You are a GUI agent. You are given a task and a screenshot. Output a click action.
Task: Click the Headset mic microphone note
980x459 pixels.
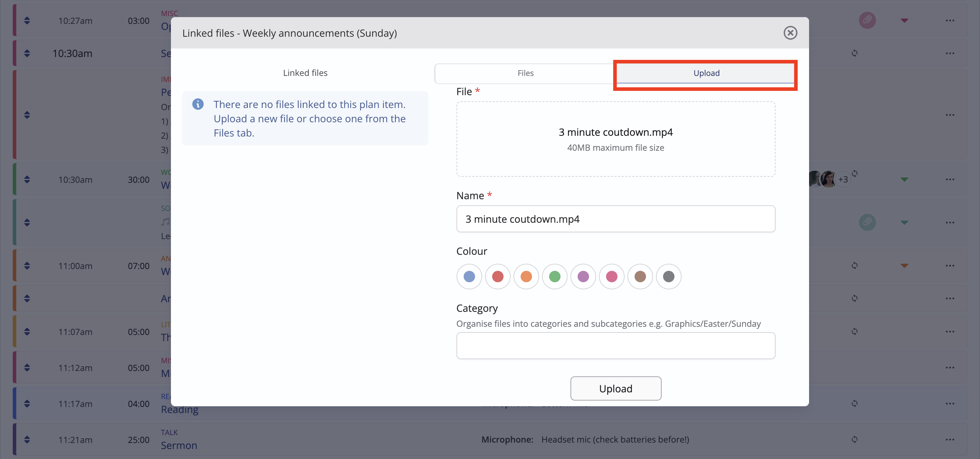click(x=615, y=440)
